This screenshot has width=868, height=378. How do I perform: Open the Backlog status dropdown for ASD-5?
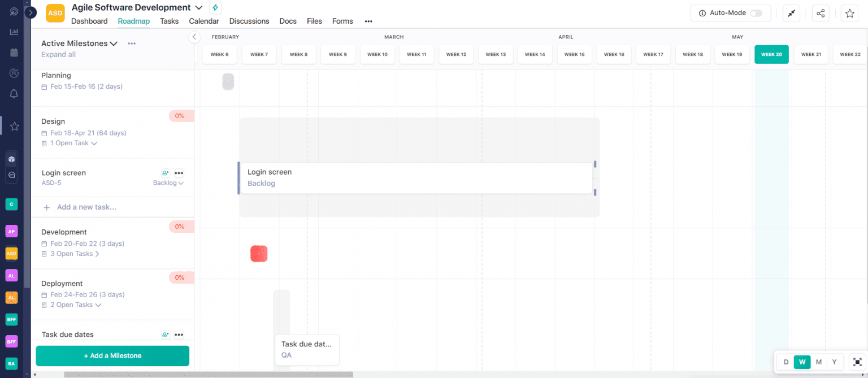coord(168,183)
